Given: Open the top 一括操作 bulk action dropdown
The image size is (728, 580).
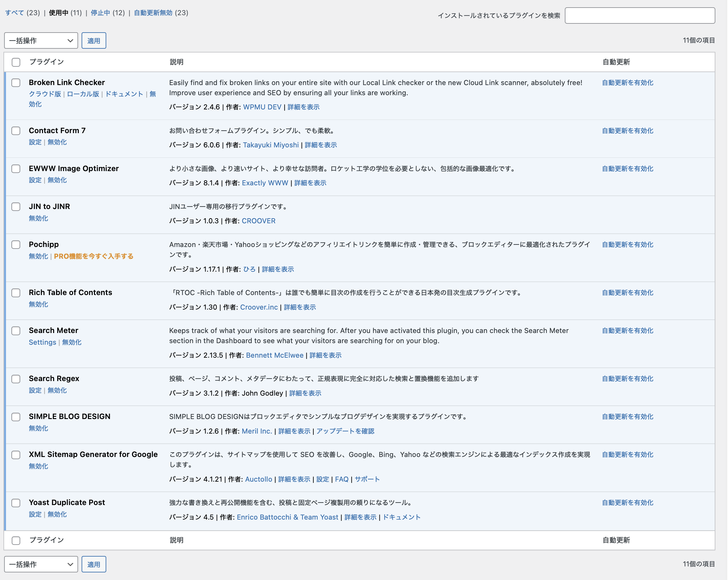Looking at the screenshot, I should (41, 40).
